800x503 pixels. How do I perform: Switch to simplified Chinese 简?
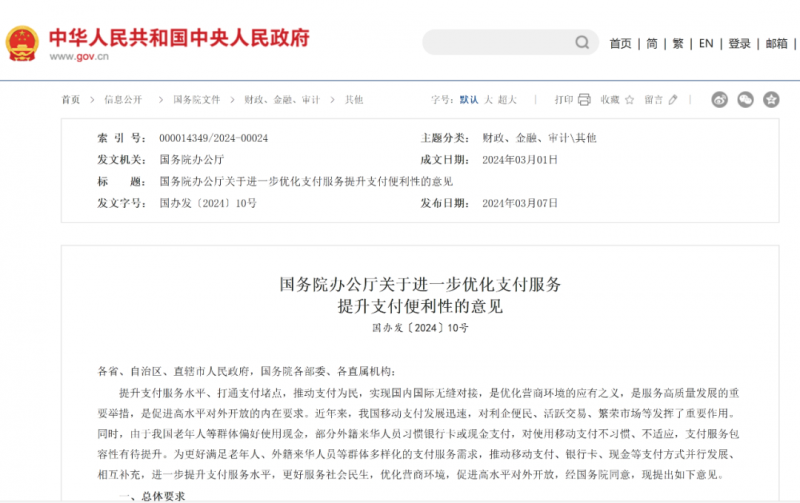652,44
